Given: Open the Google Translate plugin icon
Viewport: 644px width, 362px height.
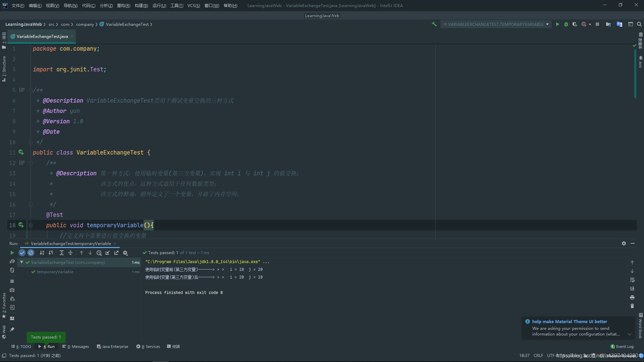Looking at the screenshot, I should pos(620,24).
